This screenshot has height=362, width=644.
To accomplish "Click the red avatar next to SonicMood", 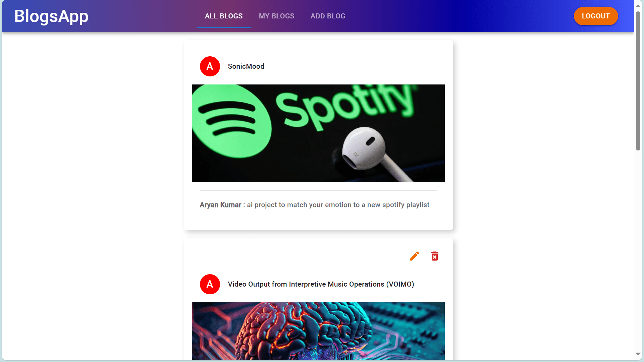I will [x=210, y=66].
